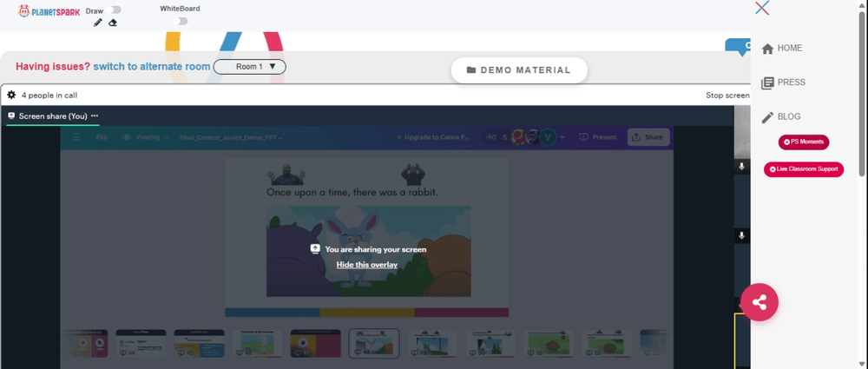Select slide thumbnail number 44
Viewport: 868px width, 369px height.
[x=141, y=344]
